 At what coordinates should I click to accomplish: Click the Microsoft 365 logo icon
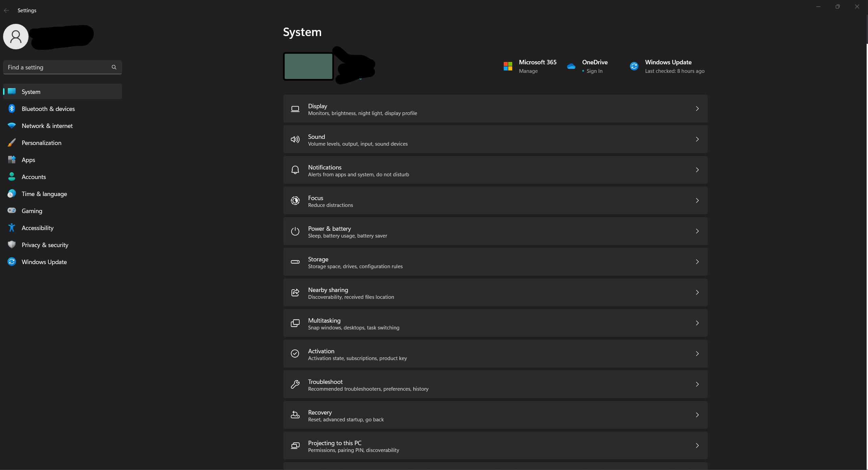point(508,66)
